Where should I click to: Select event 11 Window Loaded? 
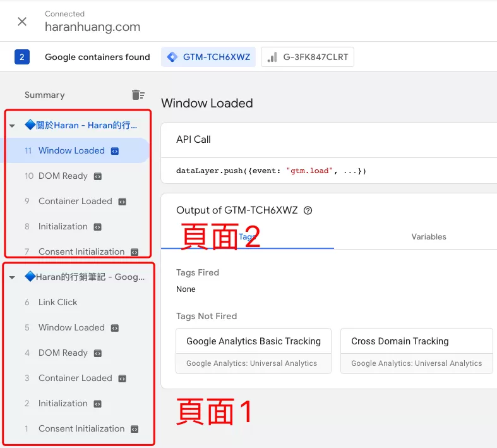click(x=75, y=150)
